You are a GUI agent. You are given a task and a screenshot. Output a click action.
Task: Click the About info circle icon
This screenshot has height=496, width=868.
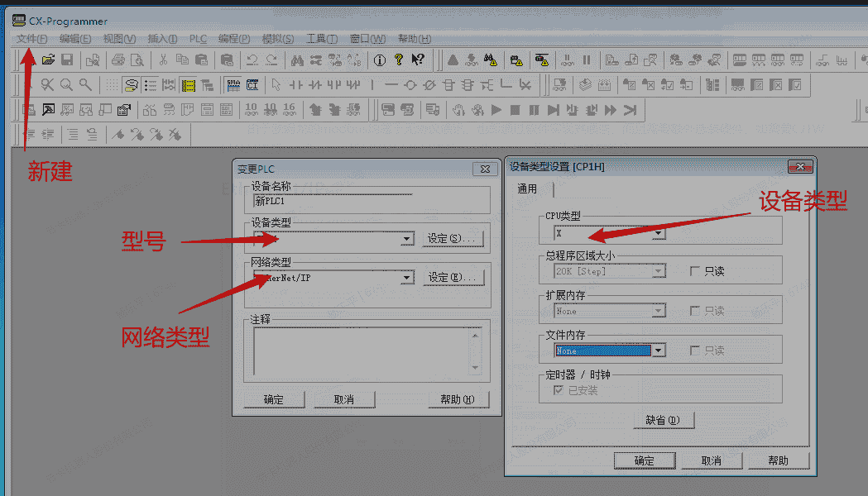point(380,60)
